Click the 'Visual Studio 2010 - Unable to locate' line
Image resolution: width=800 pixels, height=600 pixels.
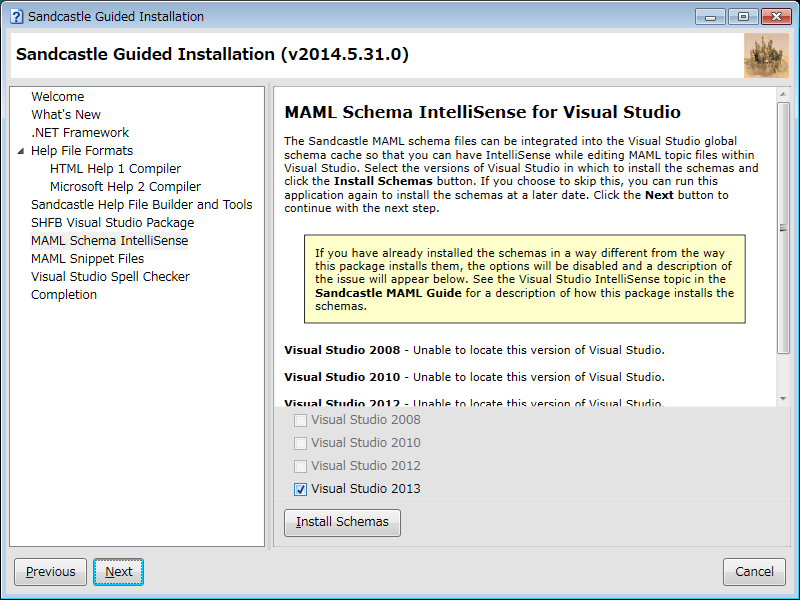point(474,378)
